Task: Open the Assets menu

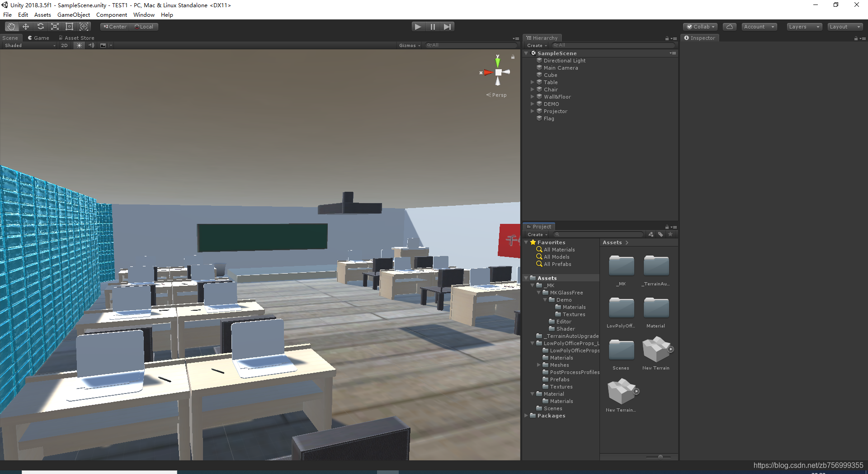Action: 42,14
